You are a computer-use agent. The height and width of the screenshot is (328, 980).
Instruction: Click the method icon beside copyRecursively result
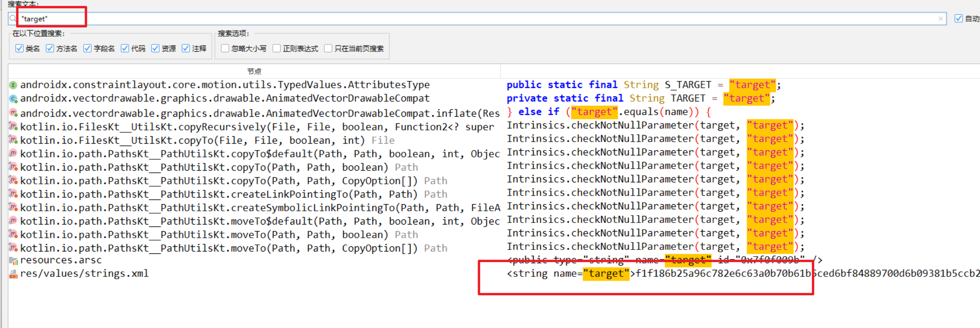[13, 127]
